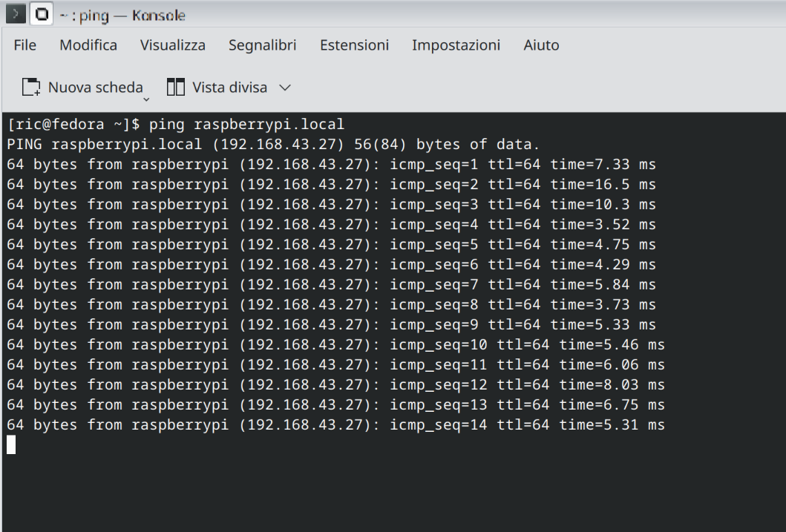Open the Estensioni menu
The height and width of the screenshot is (532, 786).
click(x=354, y=45)
